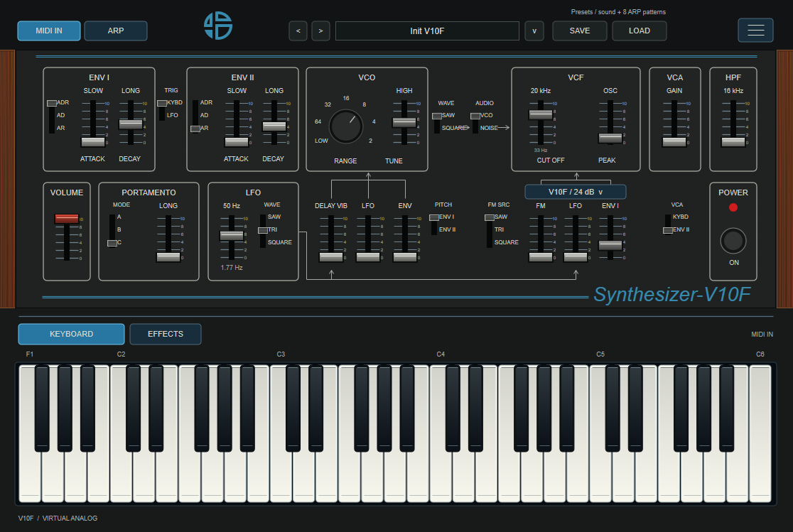Image resolution: width=793 pixels, height=532 pixels.
Task: Click the circular brand logo icon
Action: click(218, 26)
